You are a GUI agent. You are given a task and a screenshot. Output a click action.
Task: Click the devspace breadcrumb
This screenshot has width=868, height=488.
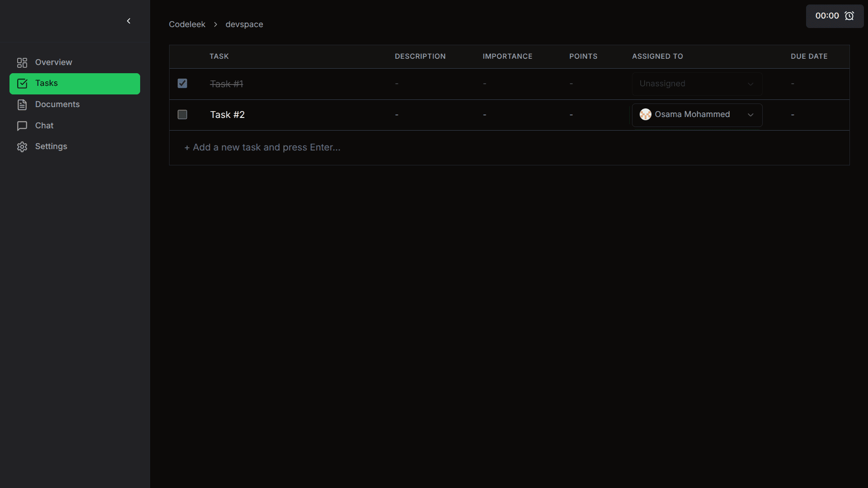pyautogui.click(x=244, y=24)
